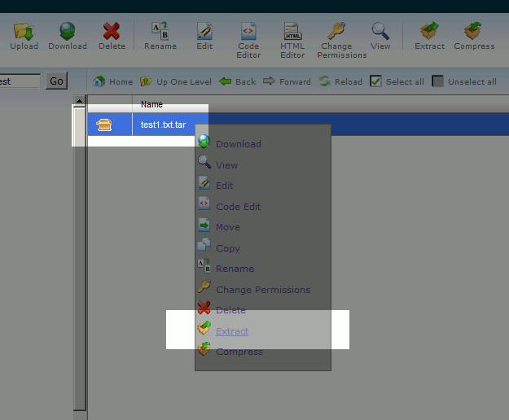Choose Delete in the context menu

click(230, 310)
